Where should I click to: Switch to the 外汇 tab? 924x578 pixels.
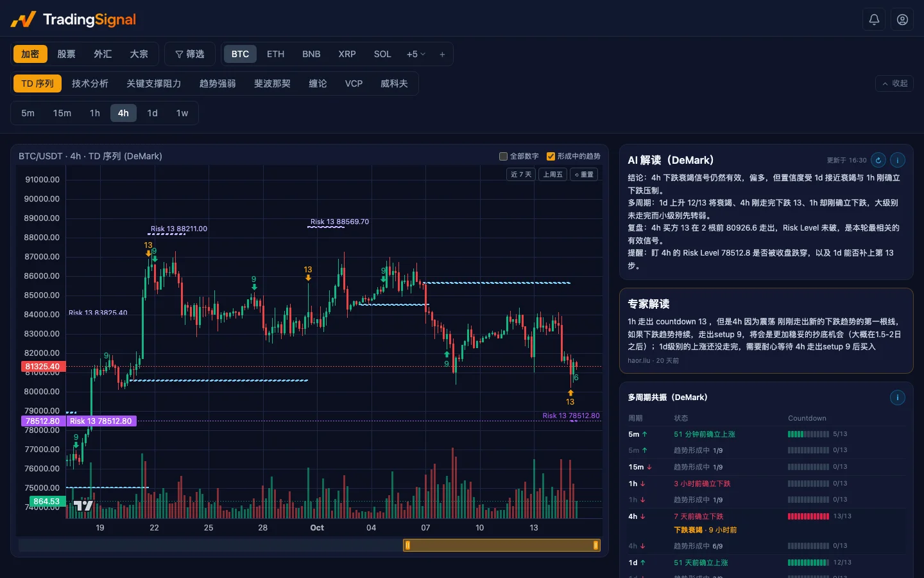click(103, 54)
